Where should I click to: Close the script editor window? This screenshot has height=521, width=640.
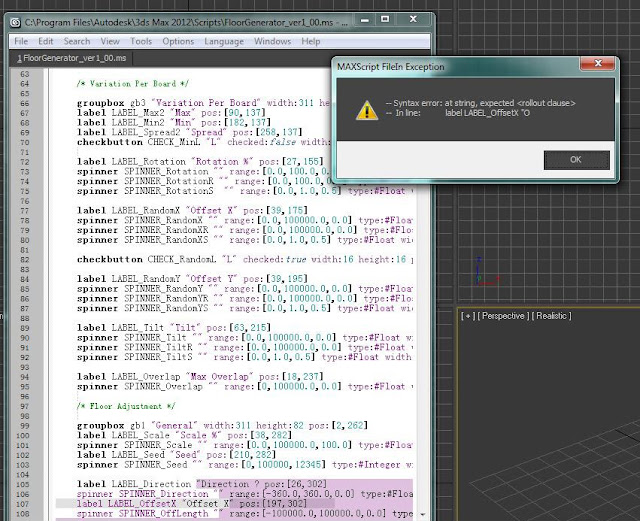tap(413, 19)
